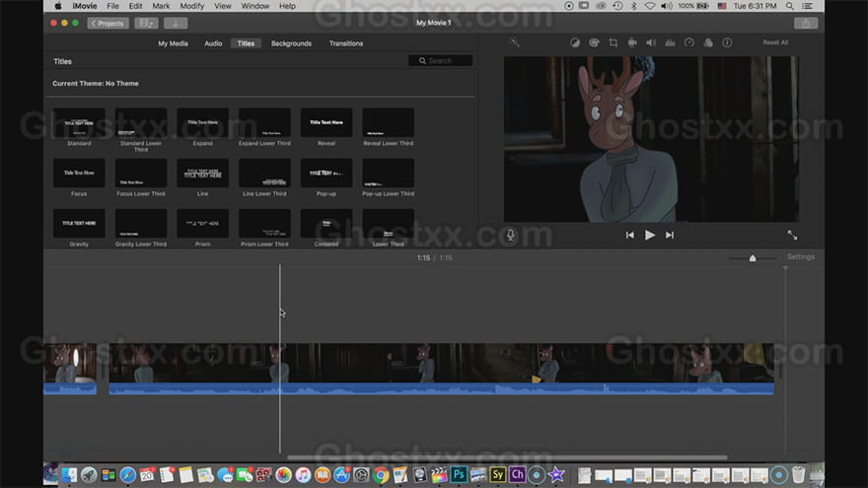The image size is (868, 488).
Task: Open the View menu
Action: (223, 6)
